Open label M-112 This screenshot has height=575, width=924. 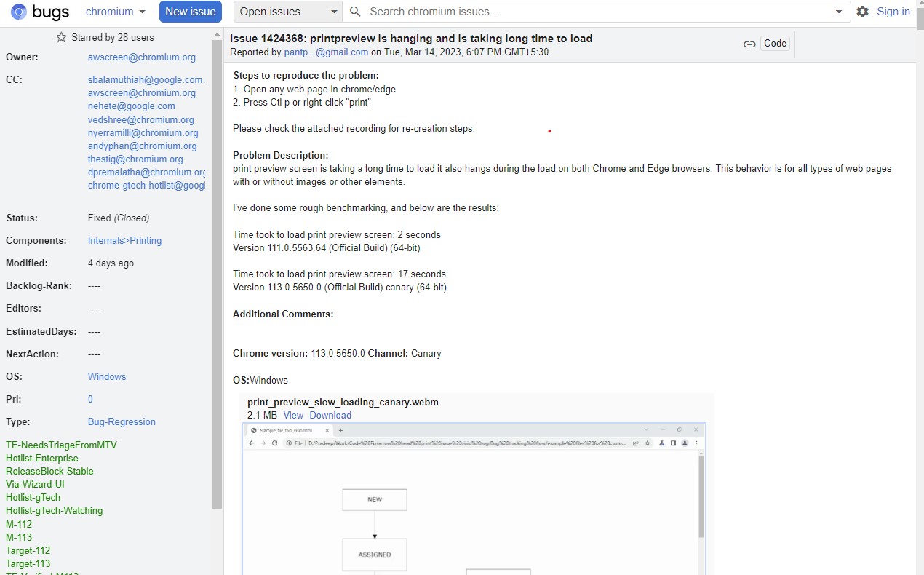click(x=19, y=525)
